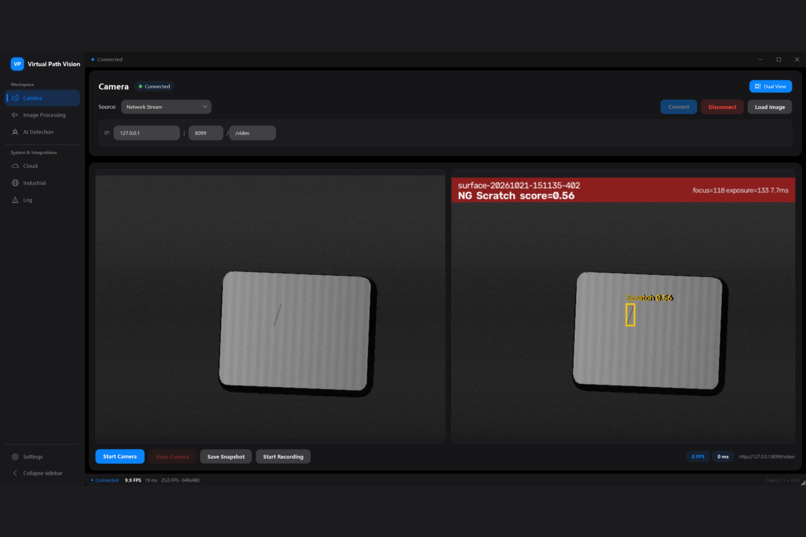Click the yellow scratch detection box
Screen dimensions: 806x537
pos(630,315)
